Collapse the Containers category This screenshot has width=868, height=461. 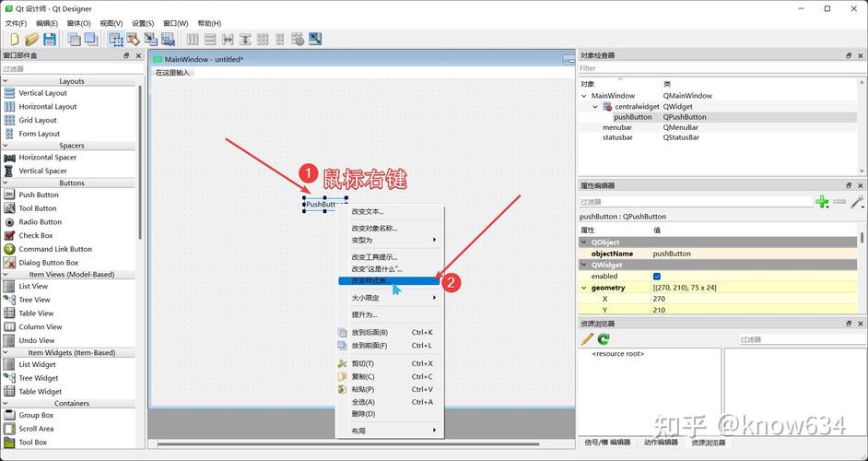tap(5, 404)
